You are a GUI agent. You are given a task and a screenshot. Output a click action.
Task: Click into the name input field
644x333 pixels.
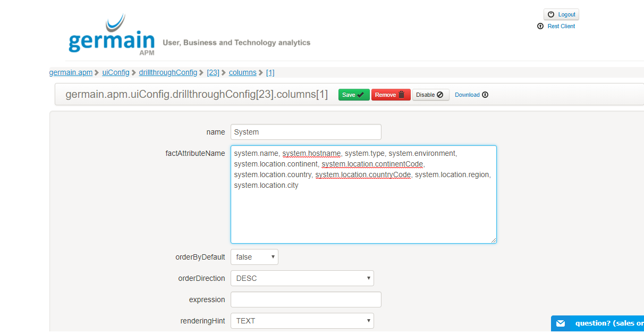(x=306, y=132)
